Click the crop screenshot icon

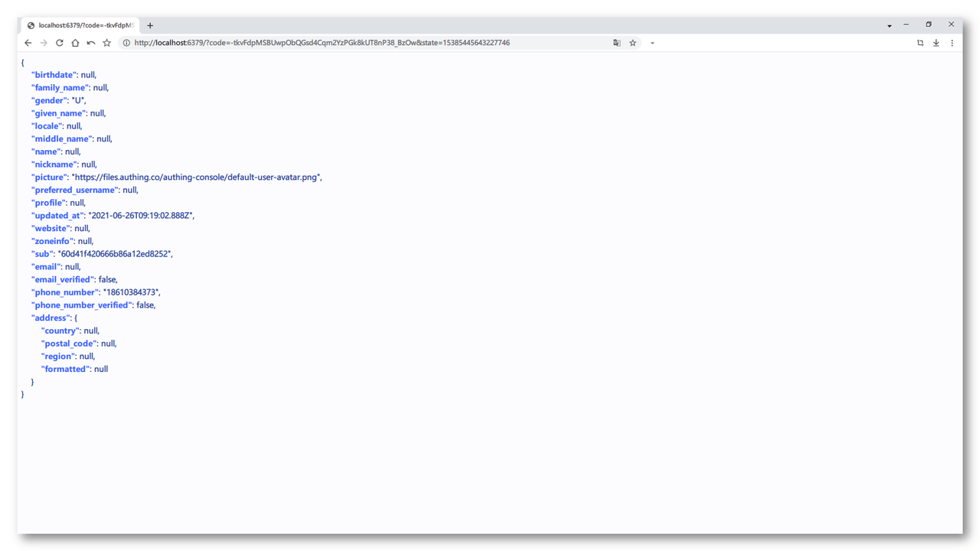tap(920, 43)
